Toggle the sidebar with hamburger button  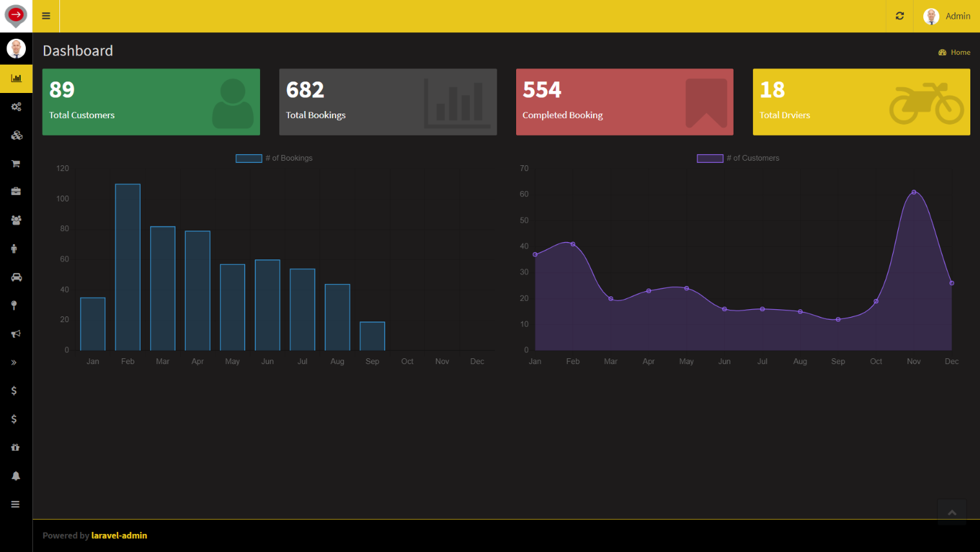[46, 16]
